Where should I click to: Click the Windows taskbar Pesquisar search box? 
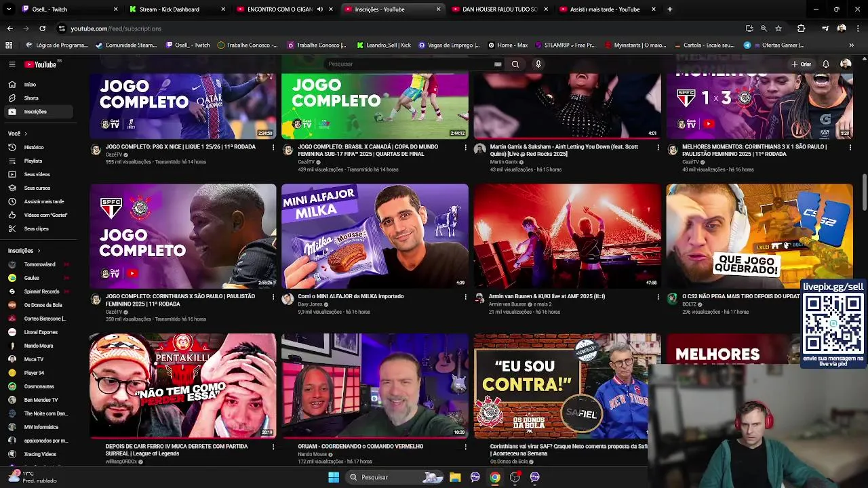tap(395, 477)
